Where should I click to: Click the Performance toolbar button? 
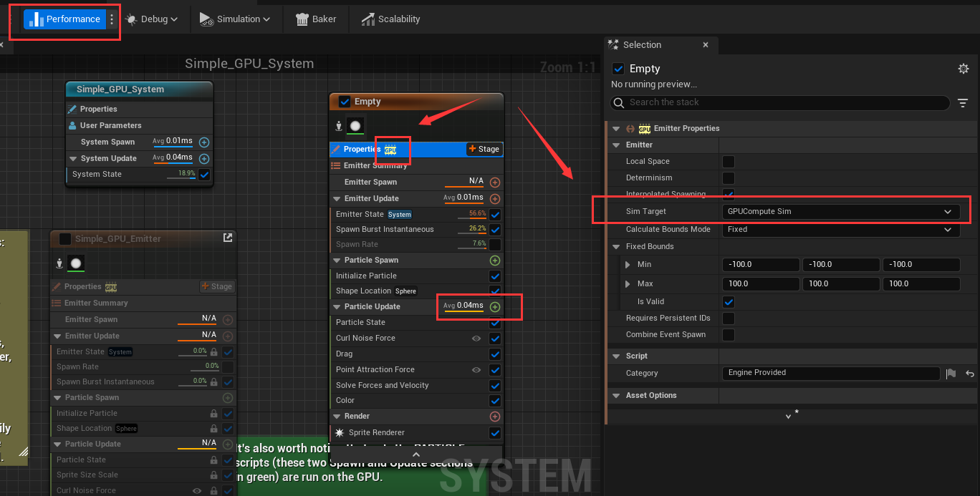(64, 19)
